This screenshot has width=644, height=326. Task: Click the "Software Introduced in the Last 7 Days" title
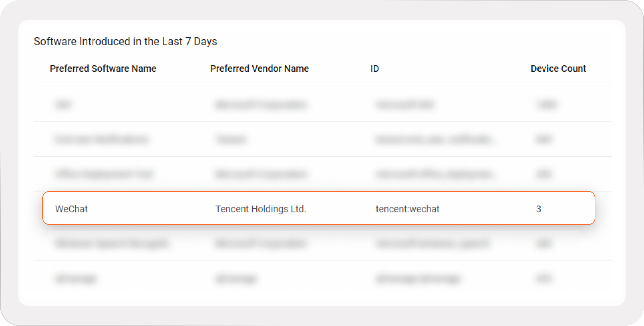coord(125,41)
